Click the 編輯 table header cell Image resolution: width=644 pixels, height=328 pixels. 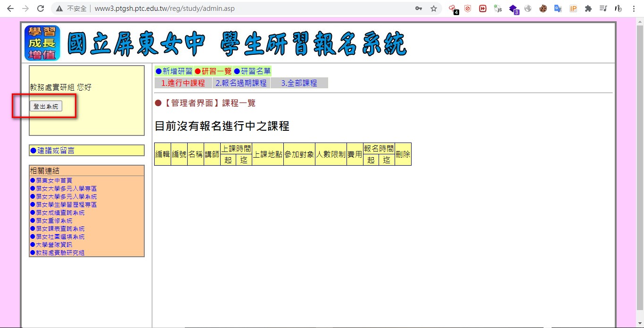pyautogui.click(x=163, y=154)
